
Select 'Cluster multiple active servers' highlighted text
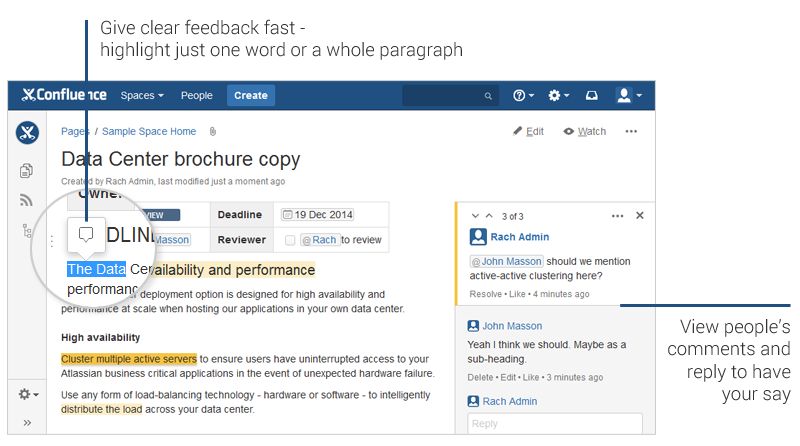[x=129, y=359]
